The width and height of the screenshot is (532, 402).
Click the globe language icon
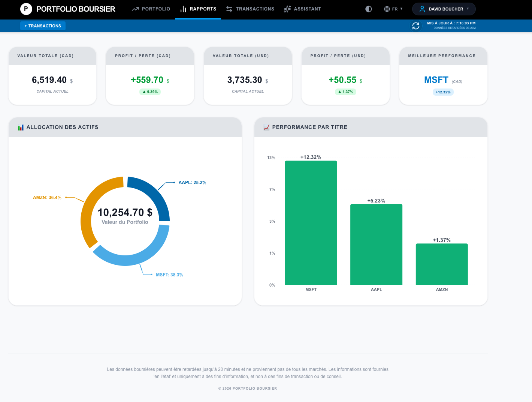[x=387, y=9]
